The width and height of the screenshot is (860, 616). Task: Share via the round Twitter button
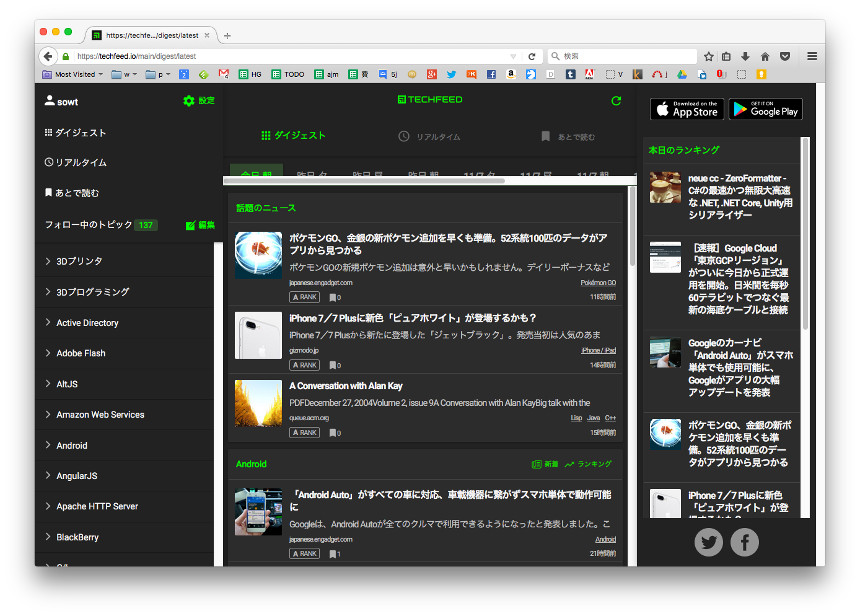[x=709, y=542]
